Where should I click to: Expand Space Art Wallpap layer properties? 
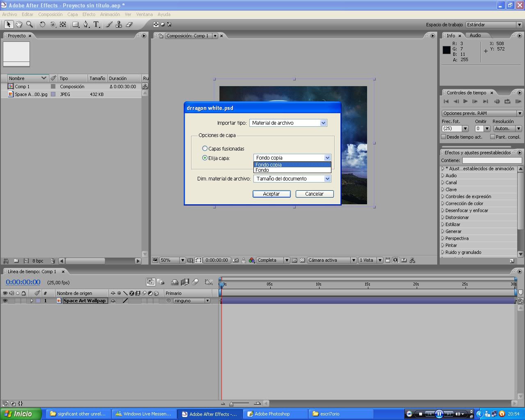32,301
